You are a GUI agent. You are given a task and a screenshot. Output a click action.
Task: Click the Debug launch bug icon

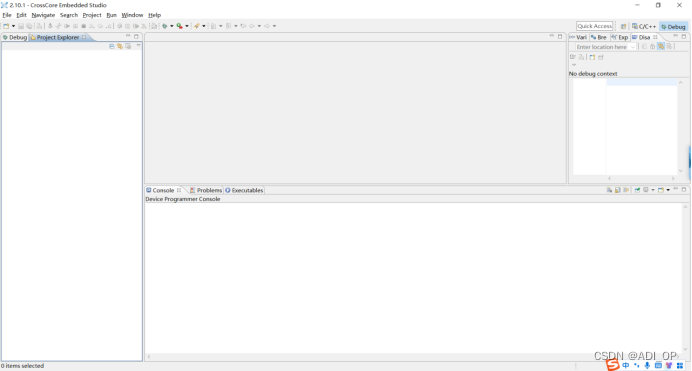pyautogui.click(x=165, y=26)
